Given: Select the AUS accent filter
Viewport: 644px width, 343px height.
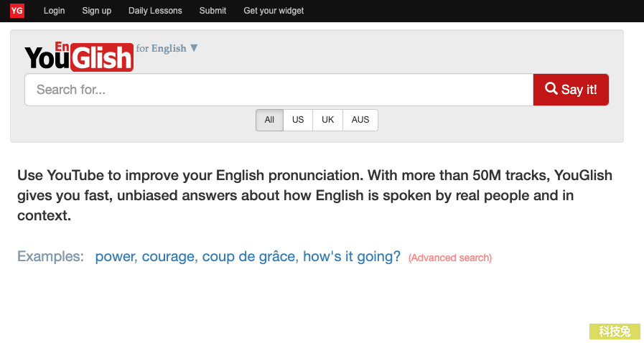Looking at the screenshot, I should [x=360, y=120].
